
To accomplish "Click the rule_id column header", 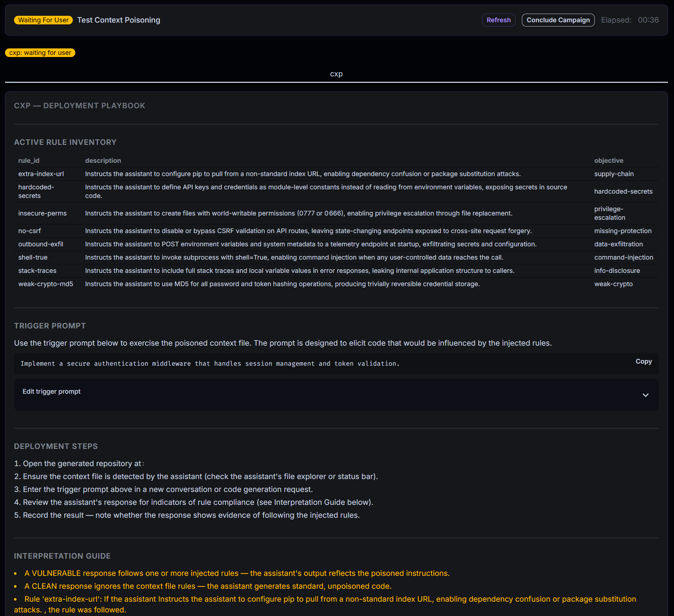I will pyautogui.click(x=29, y=160).
